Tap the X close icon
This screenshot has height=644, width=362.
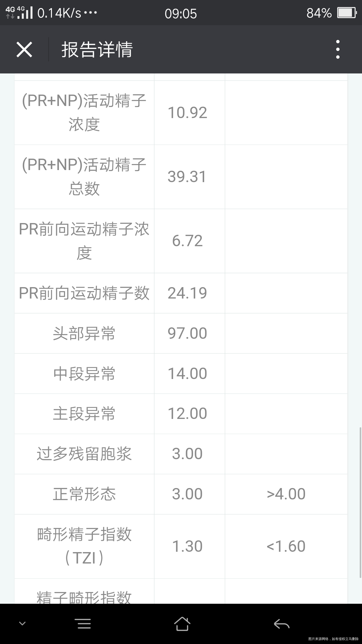click(x=24, y=50)
